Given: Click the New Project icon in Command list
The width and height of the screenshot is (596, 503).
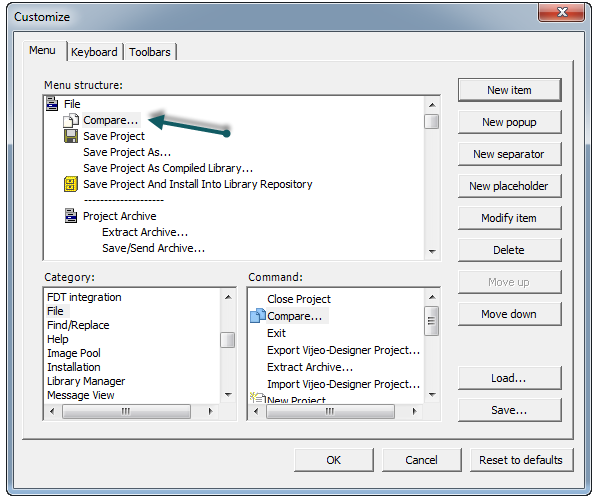Looking at the screenshot, I should pyautogui.click(x=258, y=398).
